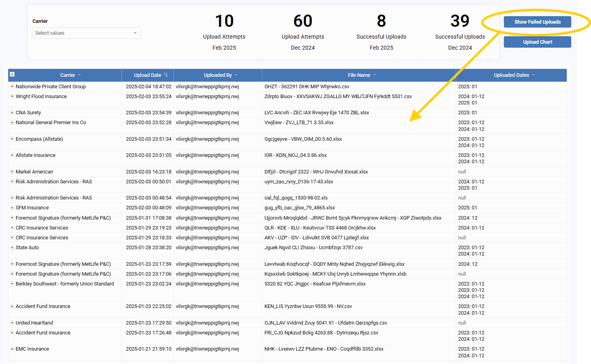Expand the Markel American row
This screenshot has width=591, height=364.
[12, 172]
